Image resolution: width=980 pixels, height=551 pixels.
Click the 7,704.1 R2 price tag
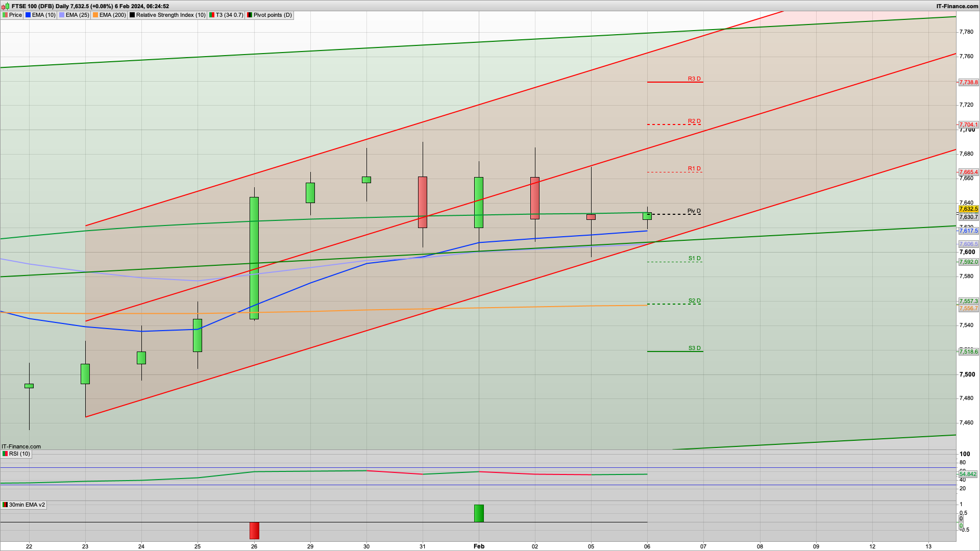(968, 124)
